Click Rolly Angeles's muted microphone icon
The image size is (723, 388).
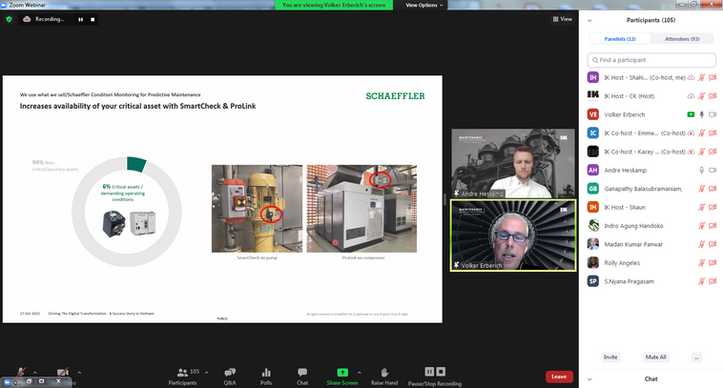[702, 263]
